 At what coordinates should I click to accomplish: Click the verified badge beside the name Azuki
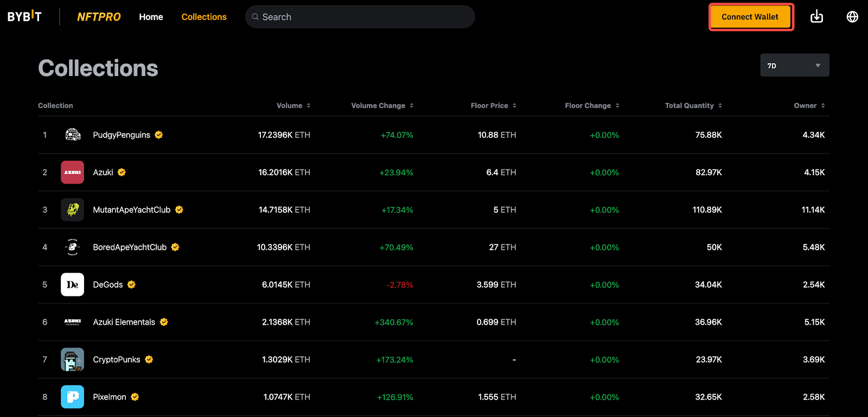pos(122,172)
